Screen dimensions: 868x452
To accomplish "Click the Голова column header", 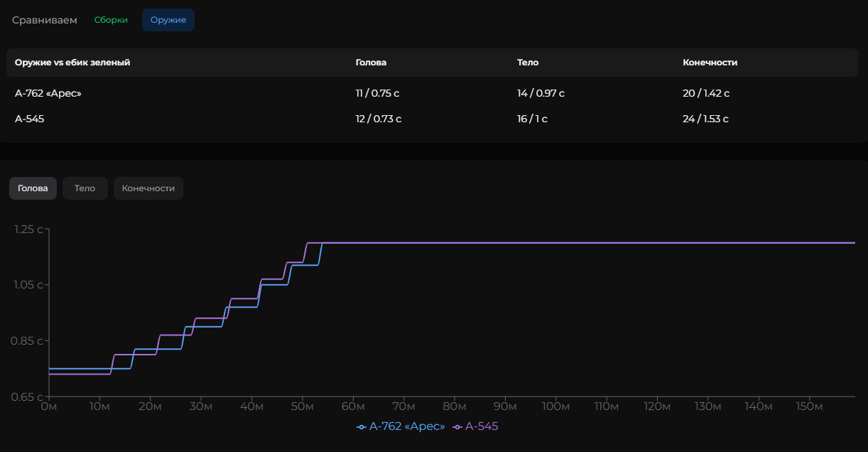I will point(371,63).
